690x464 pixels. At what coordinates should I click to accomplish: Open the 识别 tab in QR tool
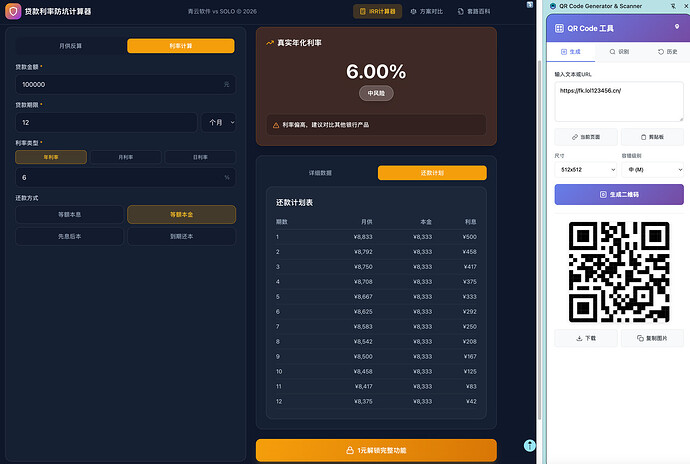pyautogui.click(x=619, y=52)
